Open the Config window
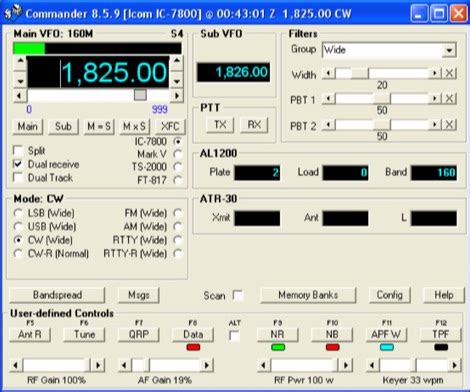 (x=390, y=295)
